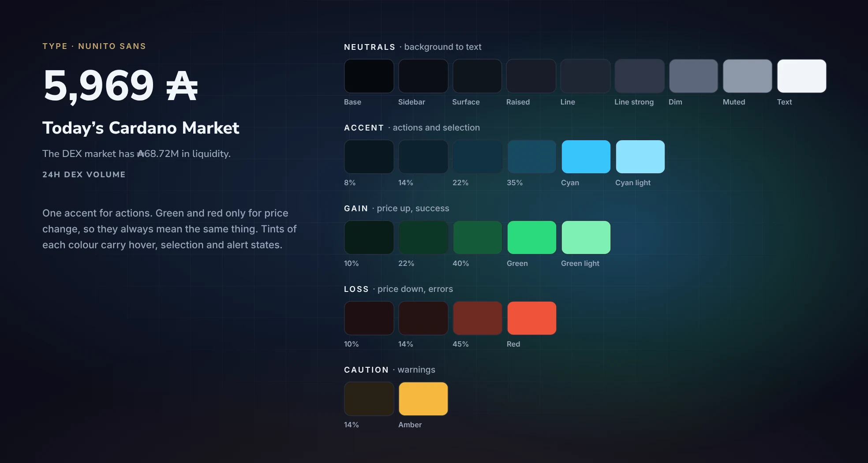868x463 pixels.
Task: Pick the solid Green swatch
Action: 531,237
